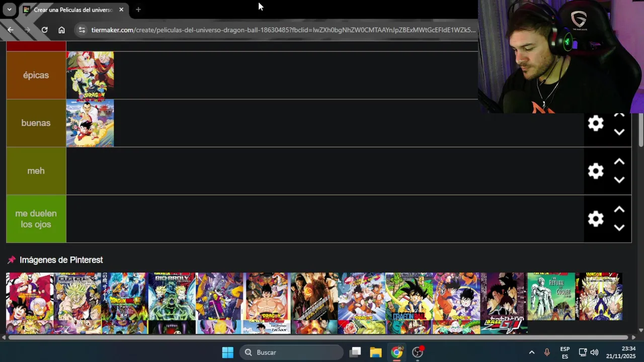Select Crear una Peliculas del universo tab

[x=73, y=10]
